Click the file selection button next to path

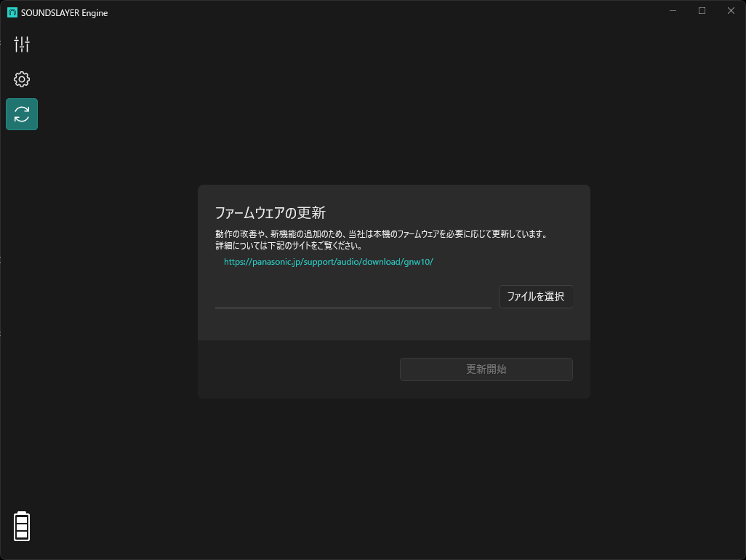536,297
